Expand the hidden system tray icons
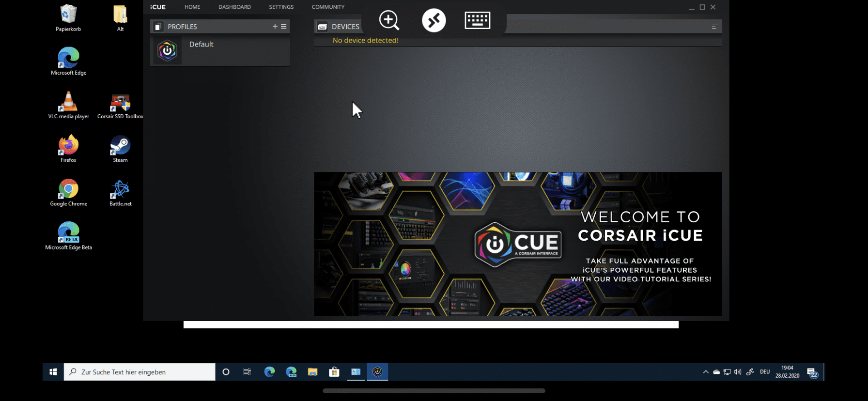 [706, 372]
